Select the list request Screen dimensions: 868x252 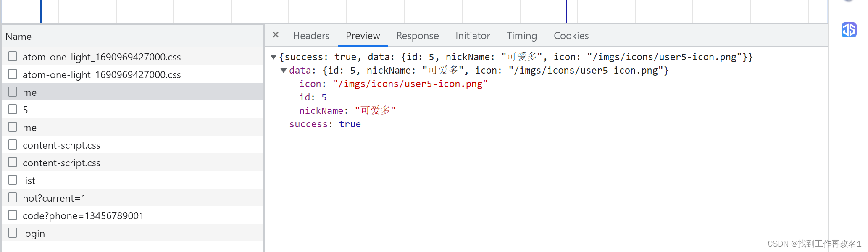[x=133, y=180]
